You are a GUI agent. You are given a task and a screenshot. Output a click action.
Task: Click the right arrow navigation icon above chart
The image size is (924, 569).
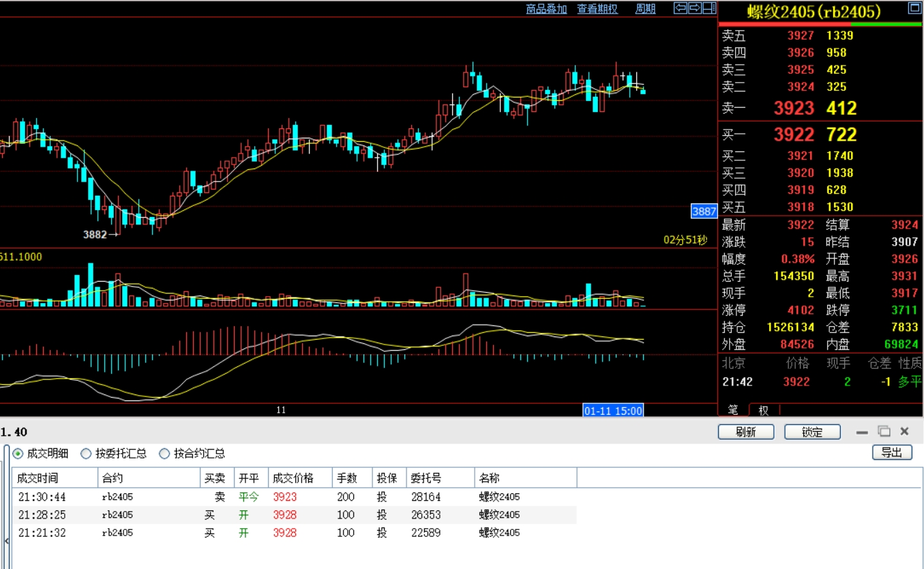pyautogui.click(x=695, y=8)
